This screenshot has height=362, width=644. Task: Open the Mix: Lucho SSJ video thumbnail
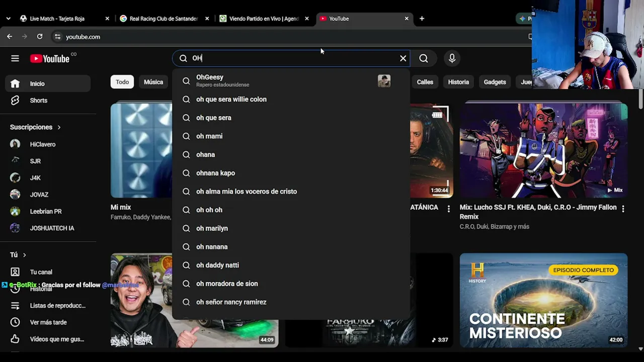543,150
